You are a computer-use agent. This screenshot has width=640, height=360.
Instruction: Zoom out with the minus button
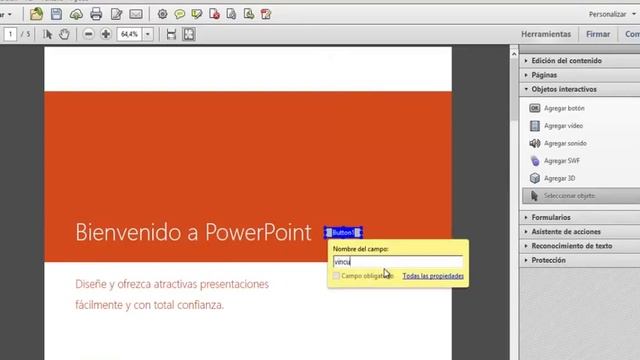88,34
